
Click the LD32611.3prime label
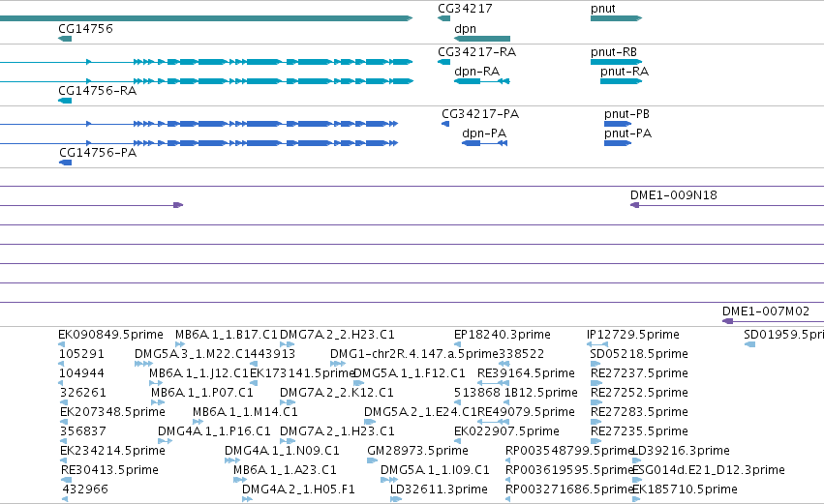click(439, 489)
